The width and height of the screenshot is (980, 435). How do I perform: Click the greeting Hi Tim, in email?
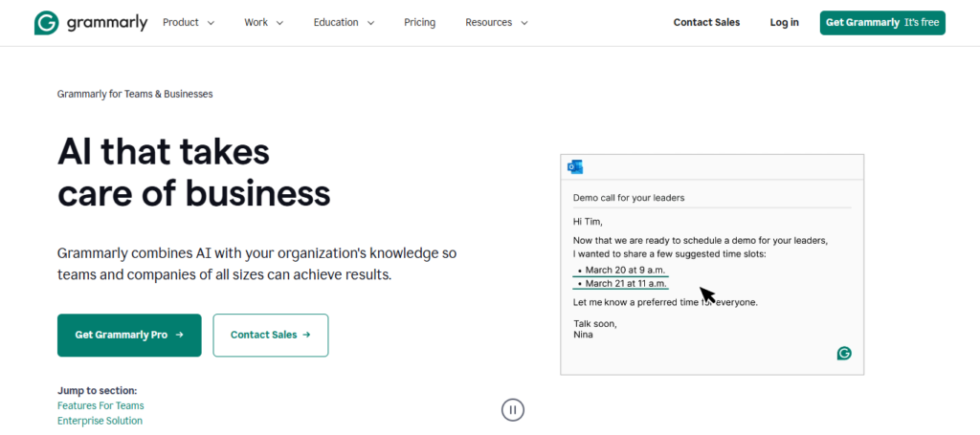(589, 221)
